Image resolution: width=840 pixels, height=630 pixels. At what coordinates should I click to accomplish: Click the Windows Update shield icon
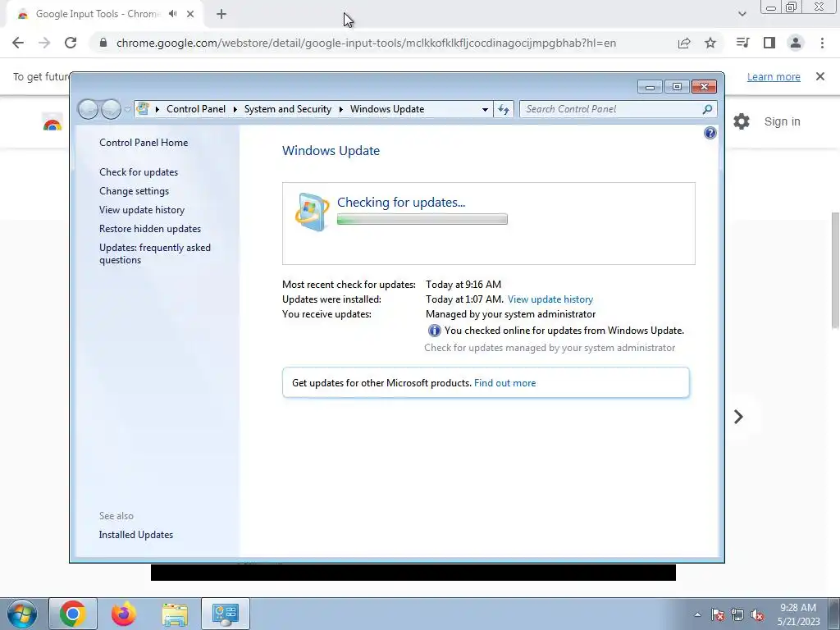pyautogui.click(x=312, y=212)
